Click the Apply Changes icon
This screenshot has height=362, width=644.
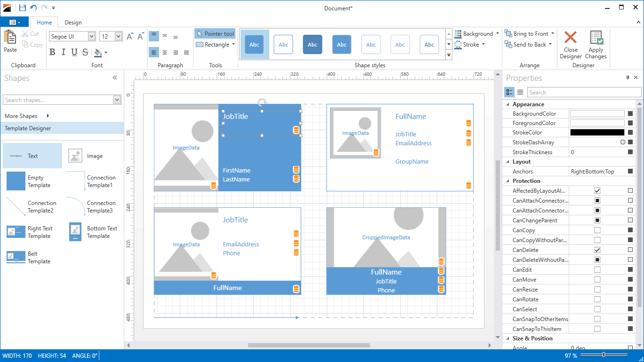click(596, 38)
